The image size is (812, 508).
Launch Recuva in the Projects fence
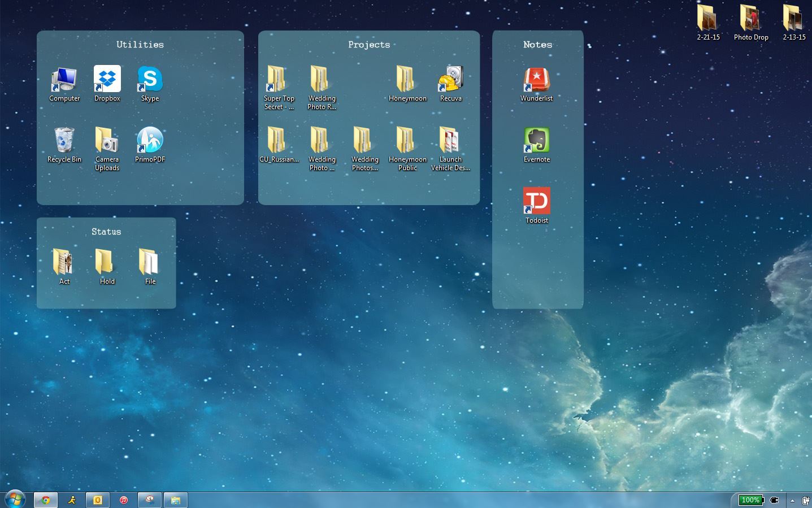(450, 79)
